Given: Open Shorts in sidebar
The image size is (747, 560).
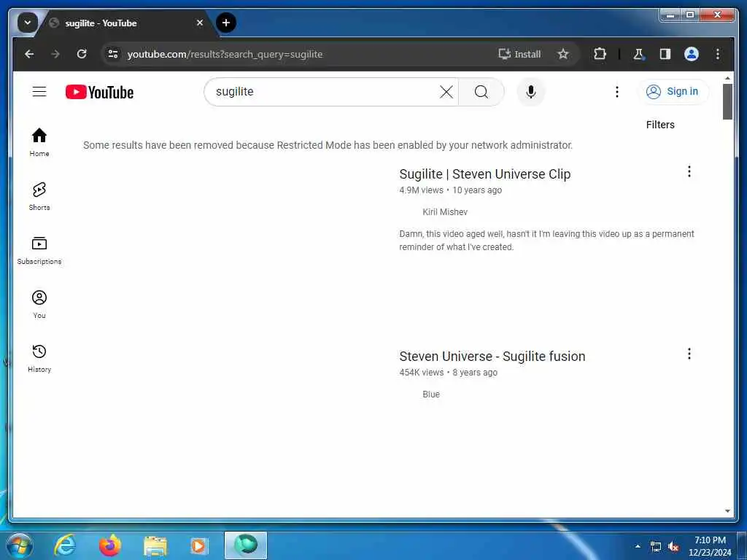Looking at the screenshot, I should (x=39, y=196).
